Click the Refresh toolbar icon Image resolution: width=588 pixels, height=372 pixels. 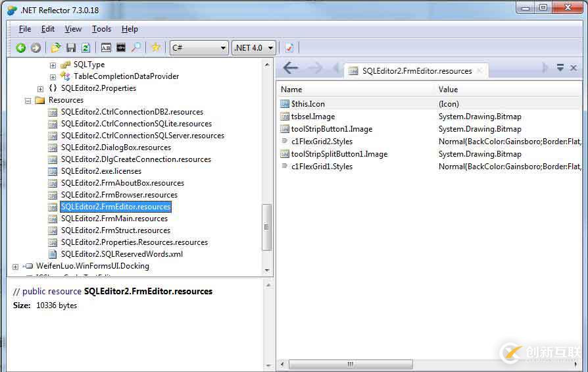(x=86, y=47)
